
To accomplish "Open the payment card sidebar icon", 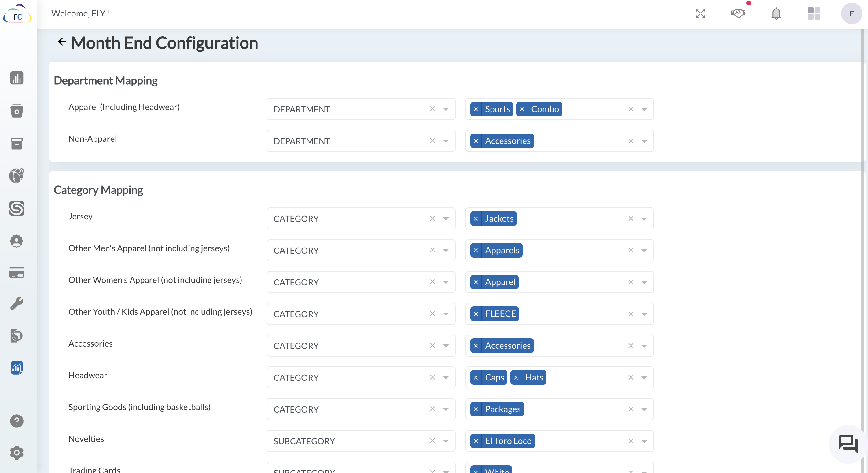I will [x=17, y=273].
